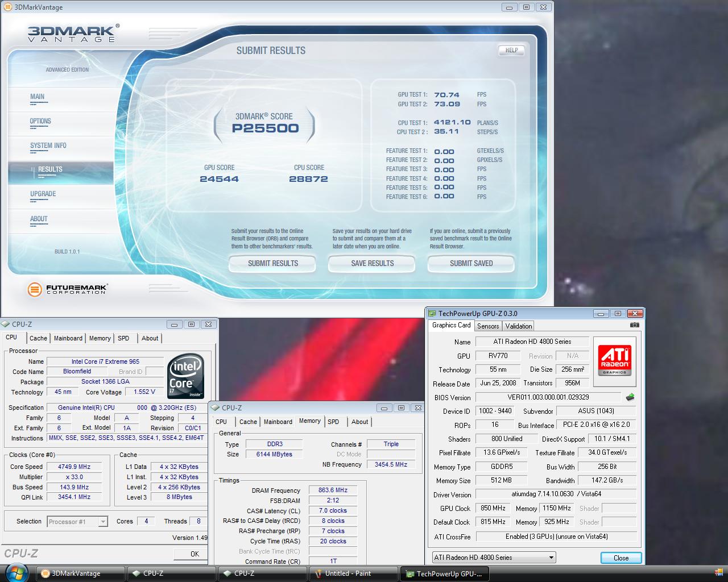Click the BIOS Version field in GPU-Z

click(548, 397)
